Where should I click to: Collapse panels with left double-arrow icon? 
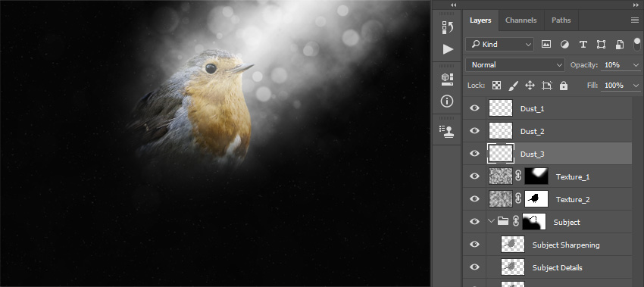(x=453, y=5)
